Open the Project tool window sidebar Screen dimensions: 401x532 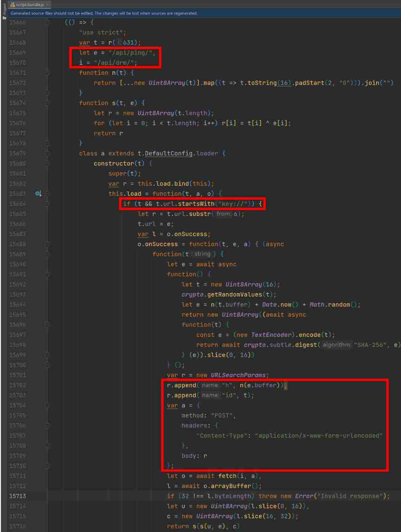(x=4, y=12)
